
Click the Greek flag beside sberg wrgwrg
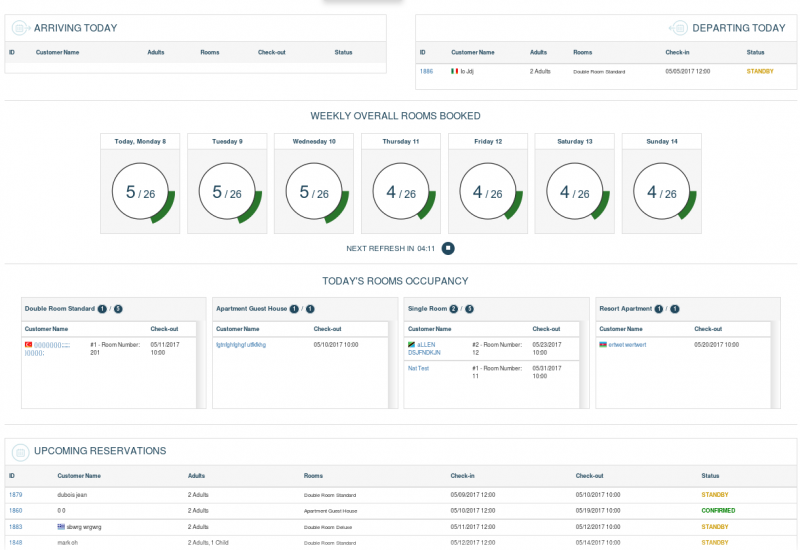(62, 526)
